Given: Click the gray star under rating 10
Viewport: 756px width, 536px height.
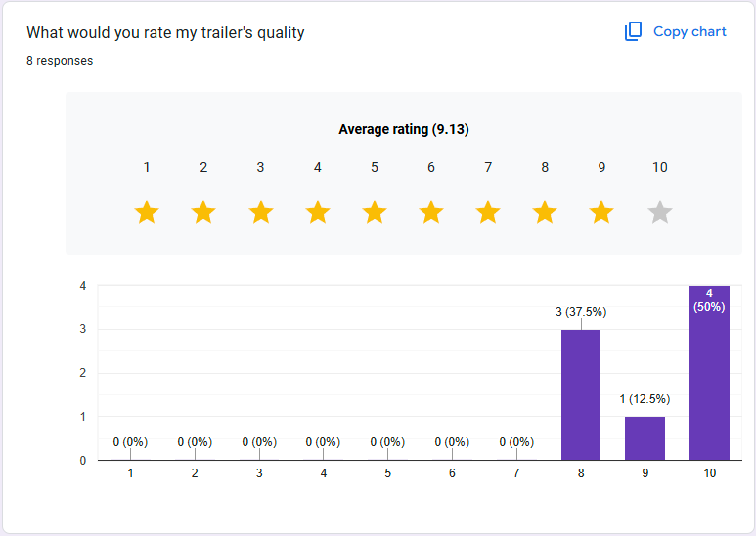Looking at the screenshot, I should click(x=660, y=212).
